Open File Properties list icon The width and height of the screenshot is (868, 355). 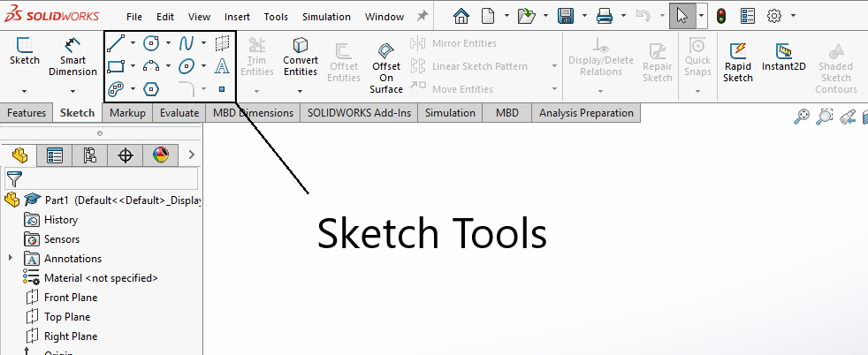747,16
